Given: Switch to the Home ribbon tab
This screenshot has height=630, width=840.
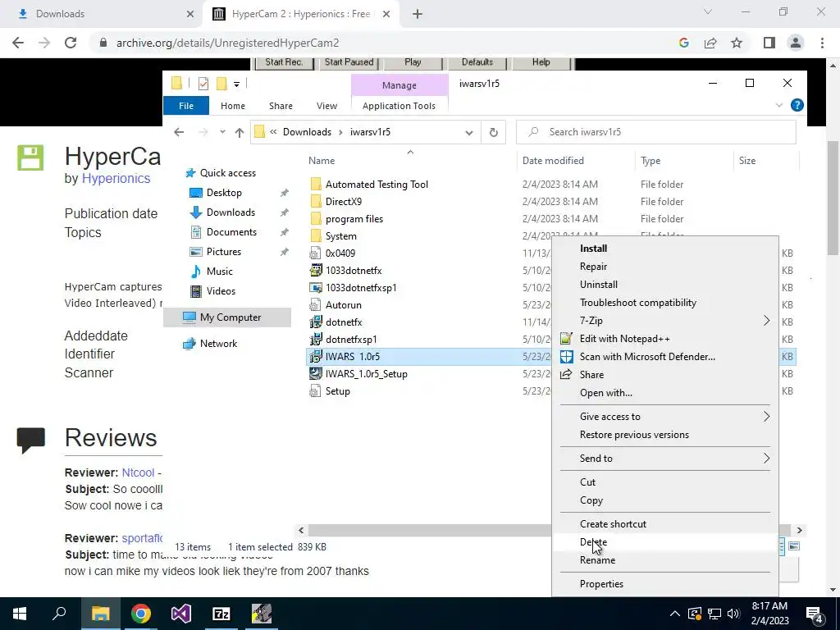Looking at the screenshot, I should [232, 106].
